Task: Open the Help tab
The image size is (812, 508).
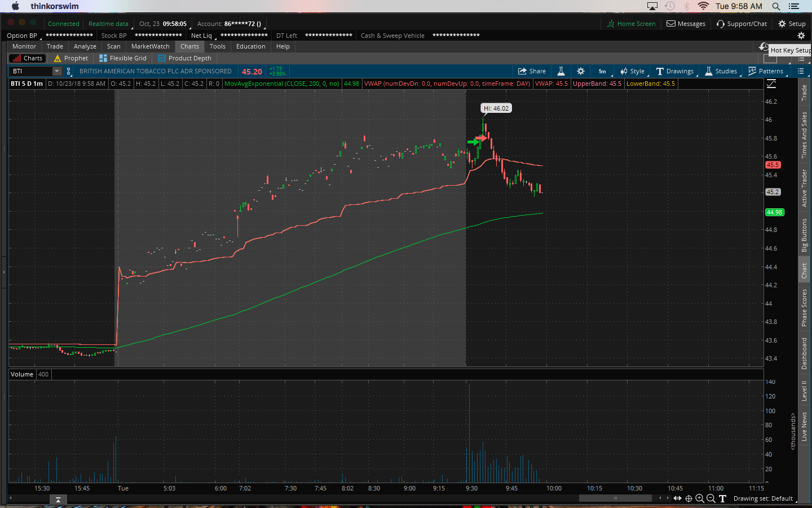Action: pos(283,46)
